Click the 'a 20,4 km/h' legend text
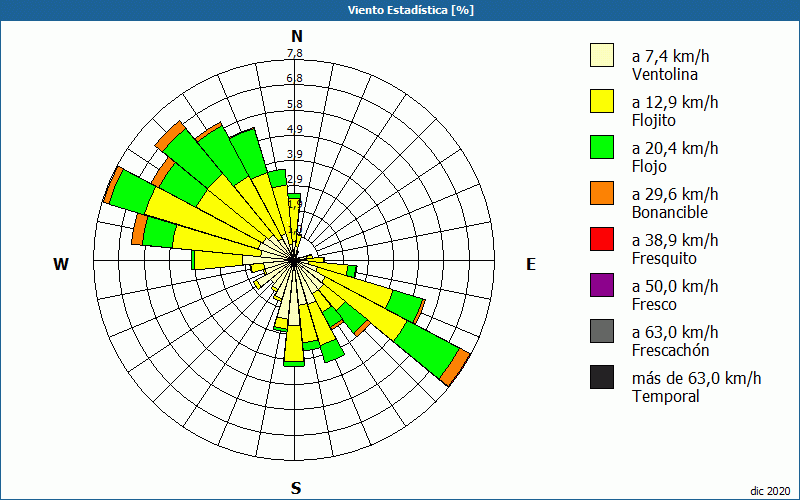Image resolution: width=800 pixels, height=500 pixels. (x=675, y=148)
